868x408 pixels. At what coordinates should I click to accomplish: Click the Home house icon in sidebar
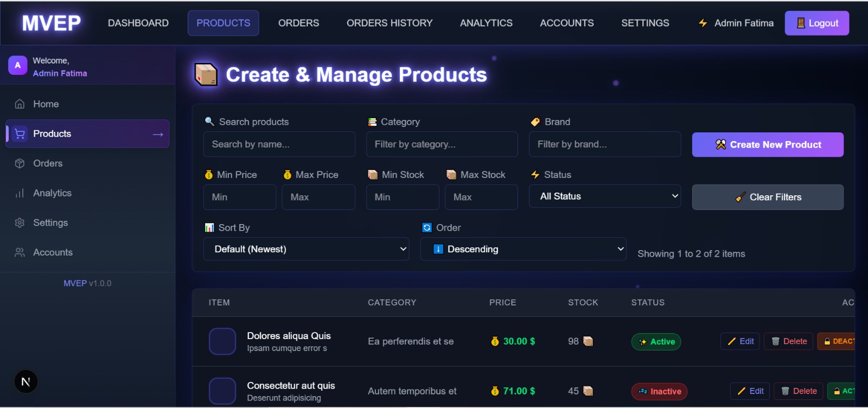coord(20,104)
